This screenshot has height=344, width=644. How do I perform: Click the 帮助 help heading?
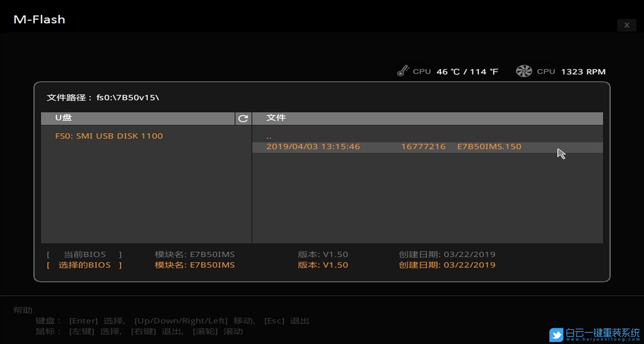[x=23, y=310]
